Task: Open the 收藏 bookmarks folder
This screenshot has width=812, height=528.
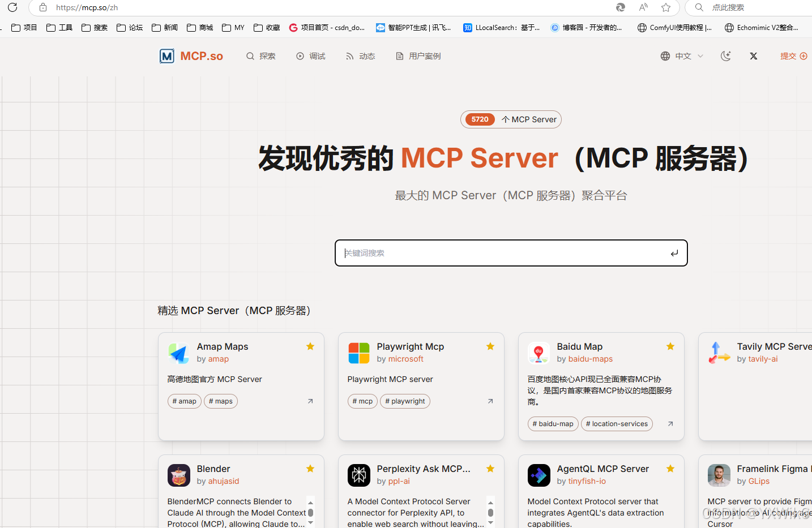Action: coord(267,28)
